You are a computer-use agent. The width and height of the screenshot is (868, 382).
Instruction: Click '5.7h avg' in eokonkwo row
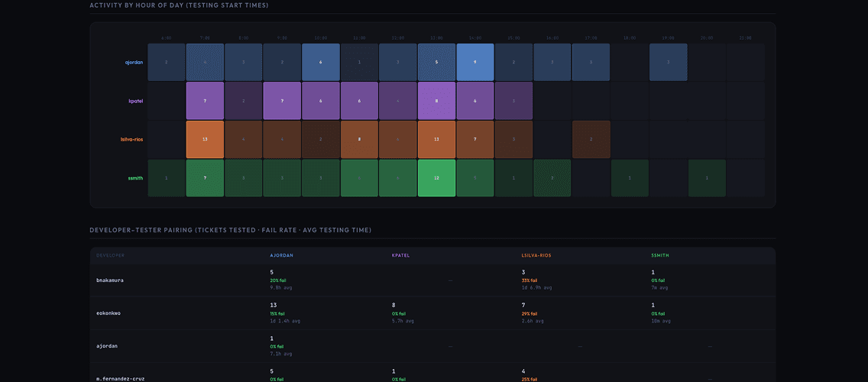point(402,321)
